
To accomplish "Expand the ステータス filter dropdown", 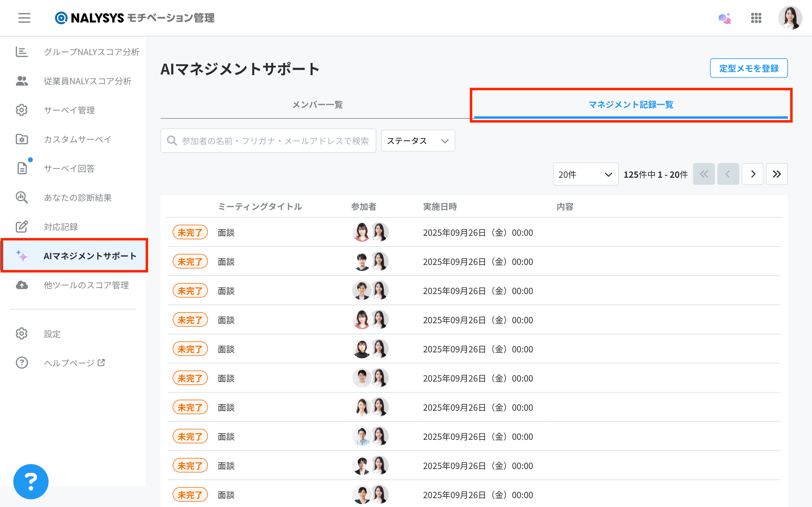I will [x=418, y=141].
